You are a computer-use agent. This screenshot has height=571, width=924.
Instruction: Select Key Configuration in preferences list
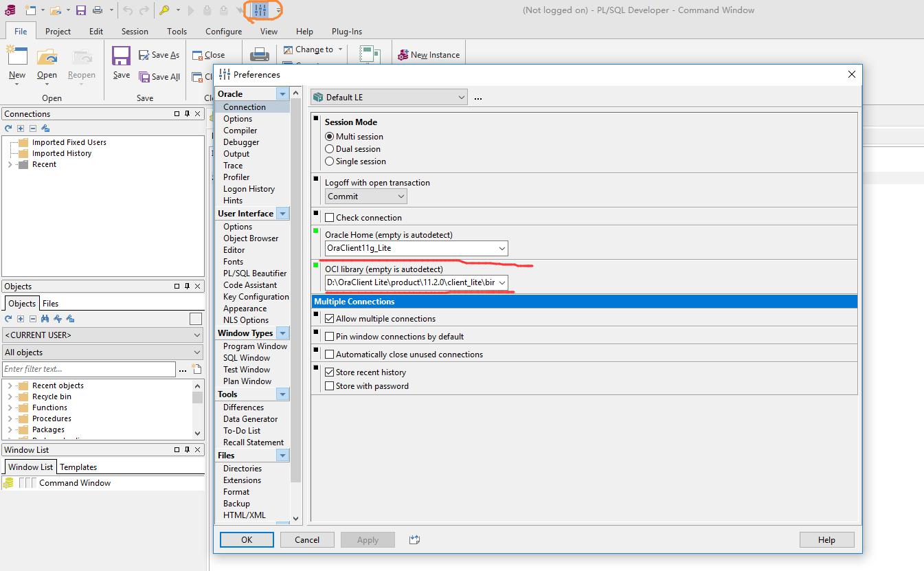tap(256, 297)
